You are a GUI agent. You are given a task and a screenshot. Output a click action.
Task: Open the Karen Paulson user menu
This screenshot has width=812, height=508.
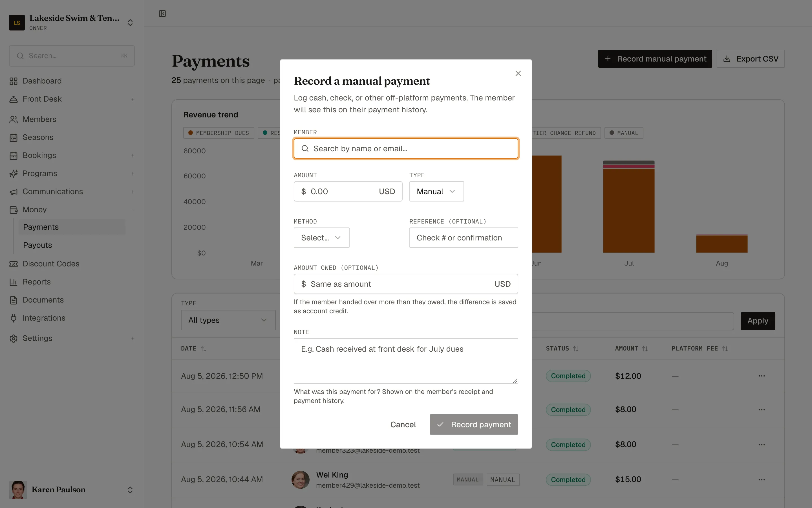pos(71,490)
